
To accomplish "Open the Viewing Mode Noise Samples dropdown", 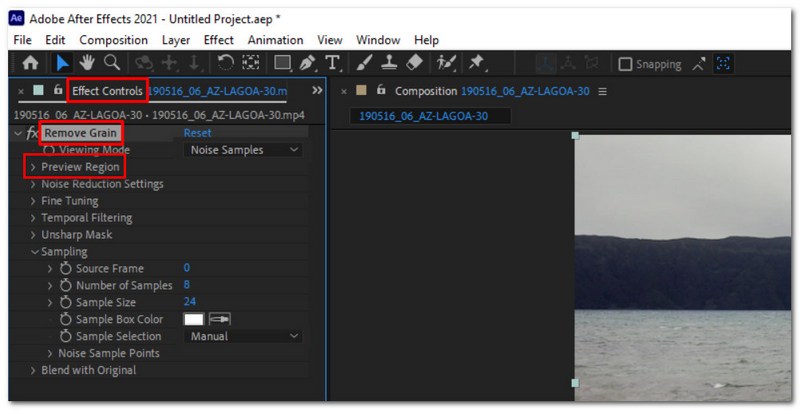I will click(x=243, y=150).
